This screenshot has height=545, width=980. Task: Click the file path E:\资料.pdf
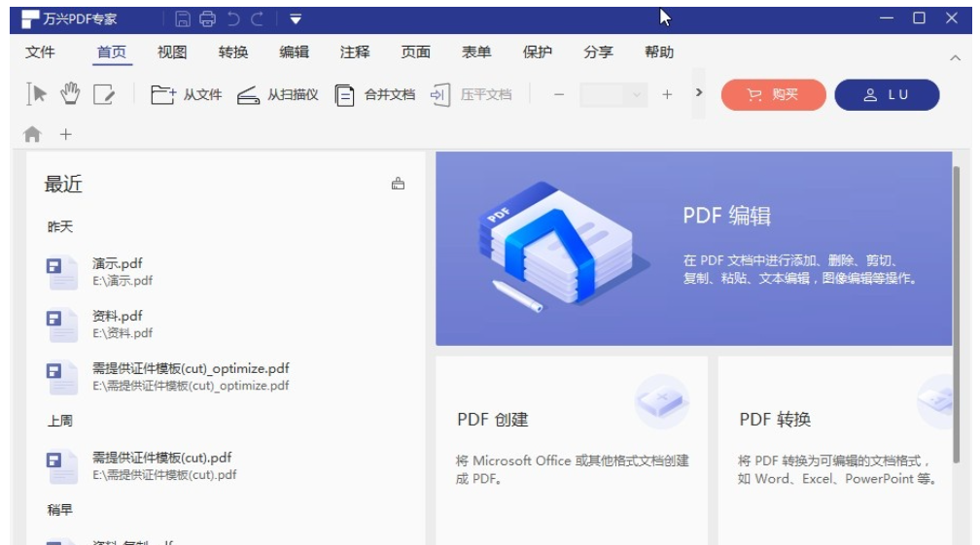pyautogui.click(x=122, y=333)
